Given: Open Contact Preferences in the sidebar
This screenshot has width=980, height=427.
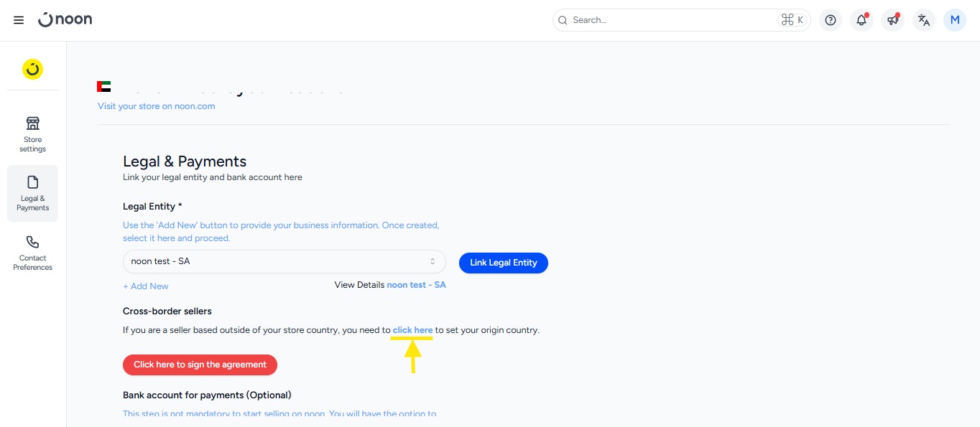Looking at the screenshot, I should [32, 253].
